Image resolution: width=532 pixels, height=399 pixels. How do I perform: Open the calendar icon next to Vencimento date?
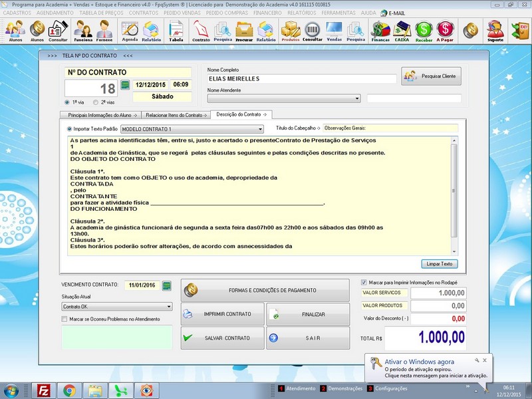[166, 286]
